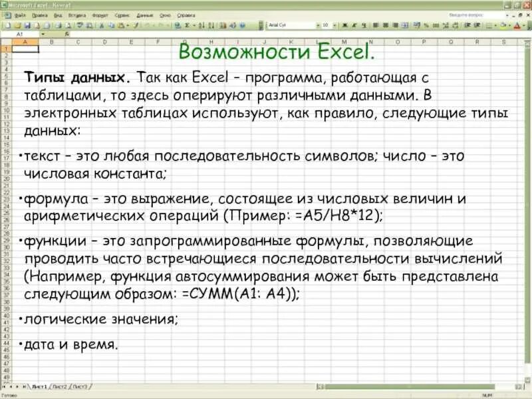Apply currency format icon
Screen dimensions: 532x399
[417, 25]
